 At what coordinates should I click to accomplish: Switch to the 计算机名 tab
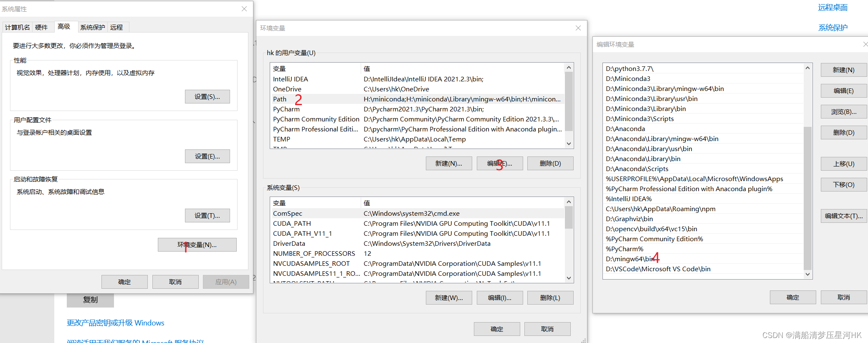coord(18,27)
